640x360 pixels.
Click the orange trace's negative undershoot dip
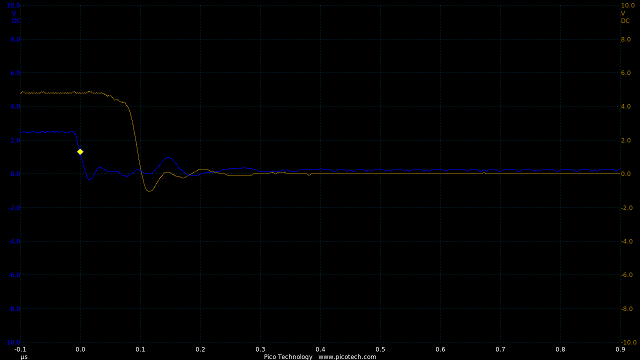click(149, 191)
